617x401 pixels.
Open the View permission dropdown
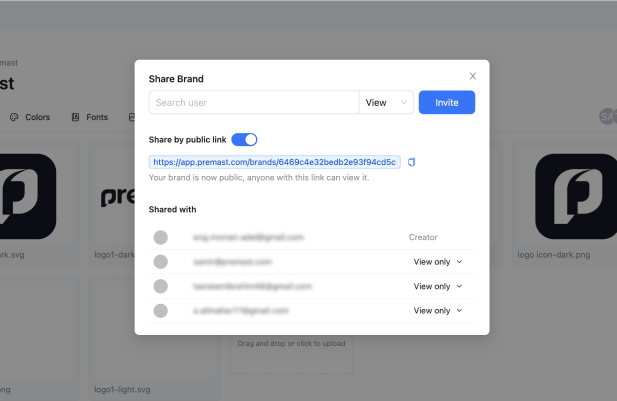coord(386,103)
